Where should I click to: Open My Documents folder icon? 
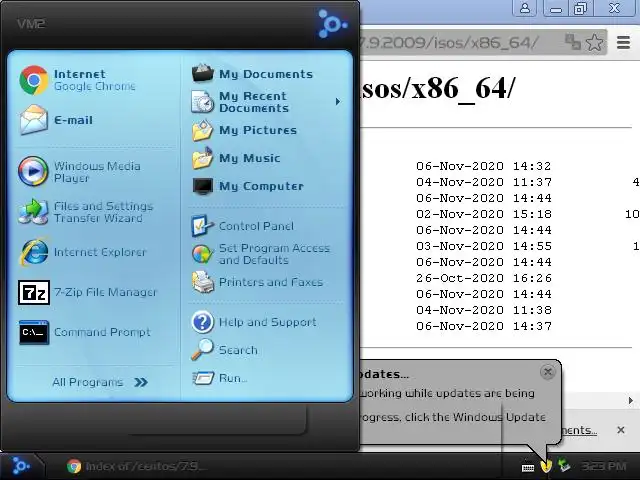point(202,73)
